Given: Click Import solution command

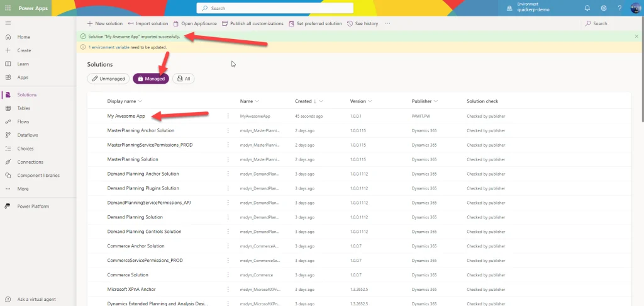Looking at the screenshot, I should (x=148, y=23).
